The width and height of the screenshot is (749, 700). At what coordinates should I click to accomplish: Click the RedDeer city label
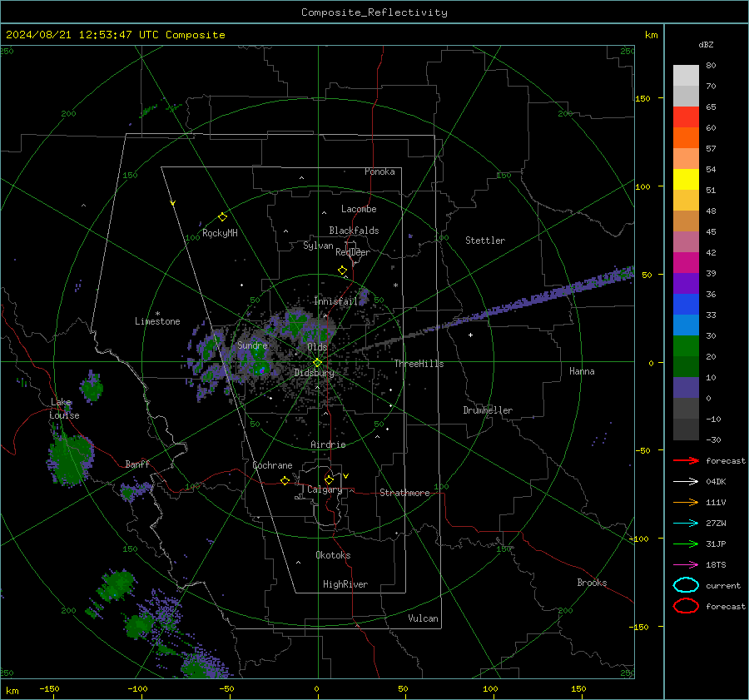click(x=353, y=252)
